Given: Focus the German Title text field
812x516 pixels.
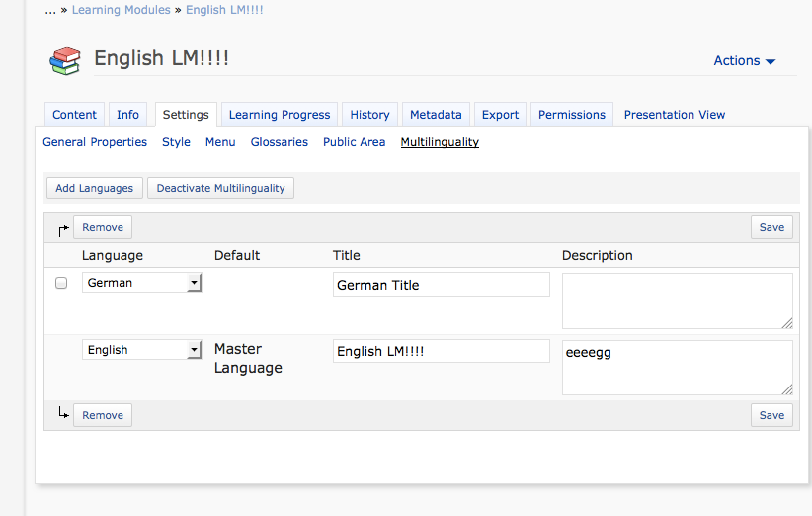Looking at the screenshot, I should pyautogui.click(x=441, y=285).
